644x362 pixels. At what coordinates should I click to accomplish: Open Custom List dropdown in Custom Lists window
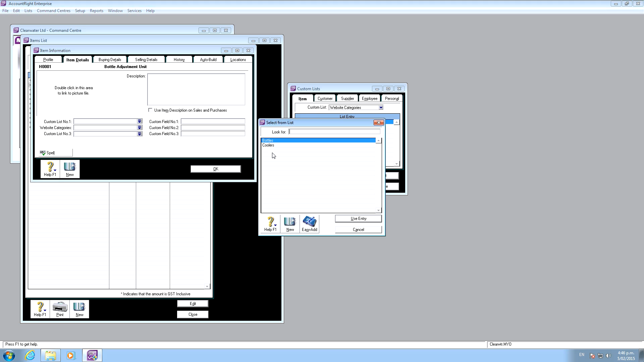tap(381, 108)
